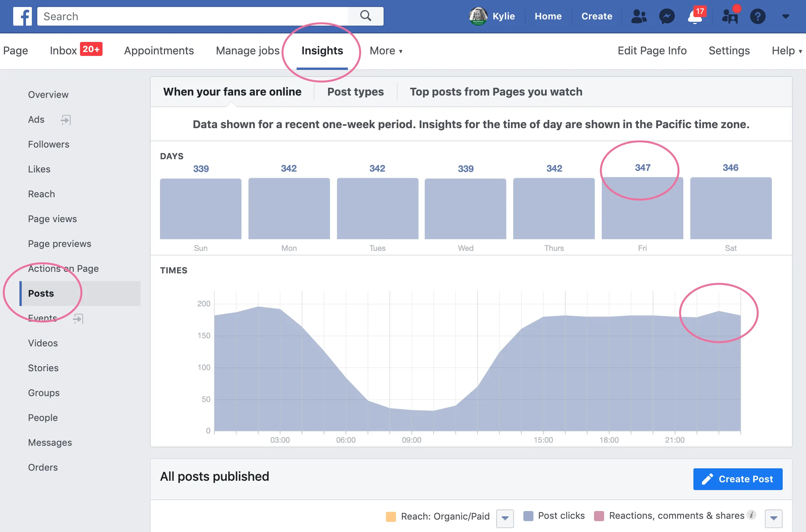Select the Posts sidebar menu item
This screenshot has width=806, height=532.
click(x=41, y=293)
